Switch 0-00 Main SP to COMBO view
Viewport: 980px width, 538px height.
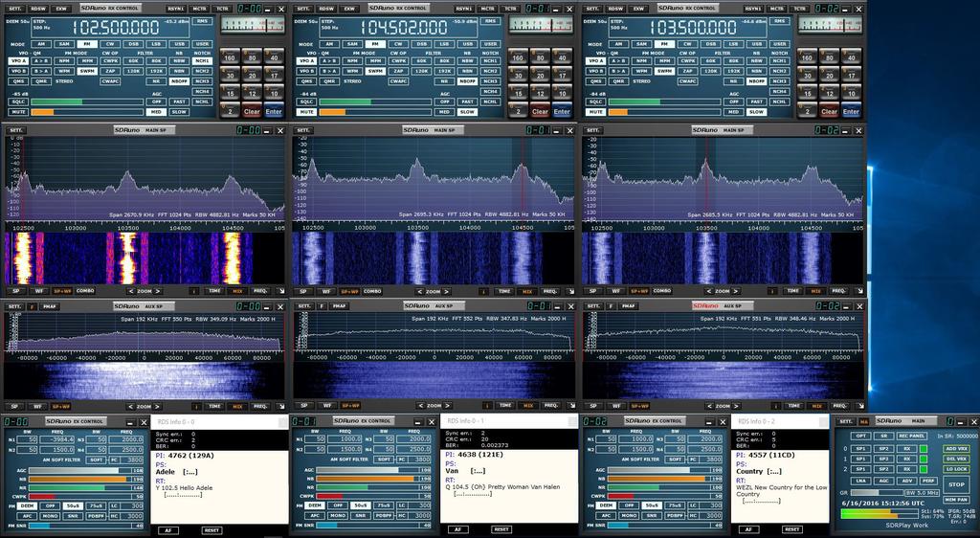(84, 291)
